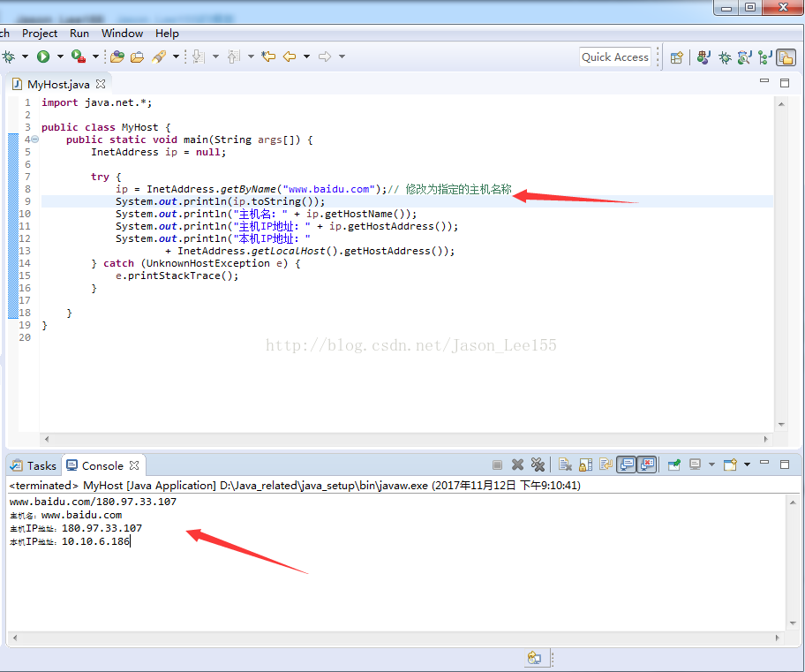This screenshot has height=672, width=805.
Task: Click the Remove Launch X icon in Console
Action: point(517,465)
